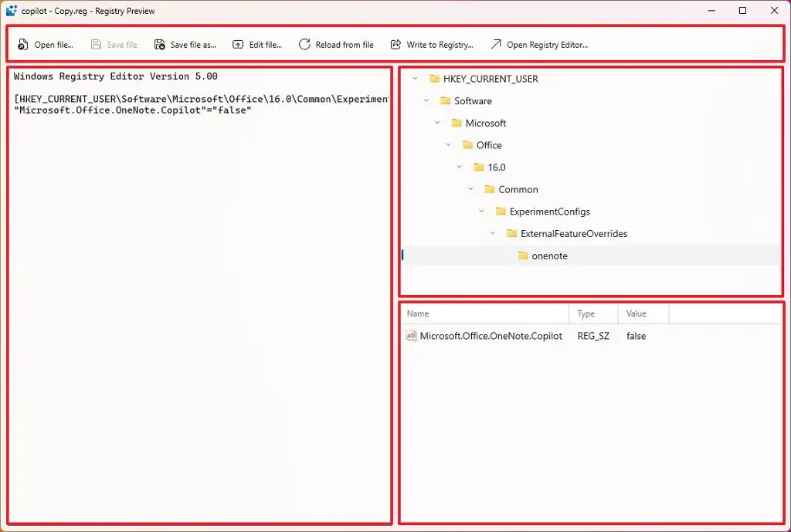Collapse the HKEY_CURRENT_USER node
The image size is (791, 532).
[414, 78]
